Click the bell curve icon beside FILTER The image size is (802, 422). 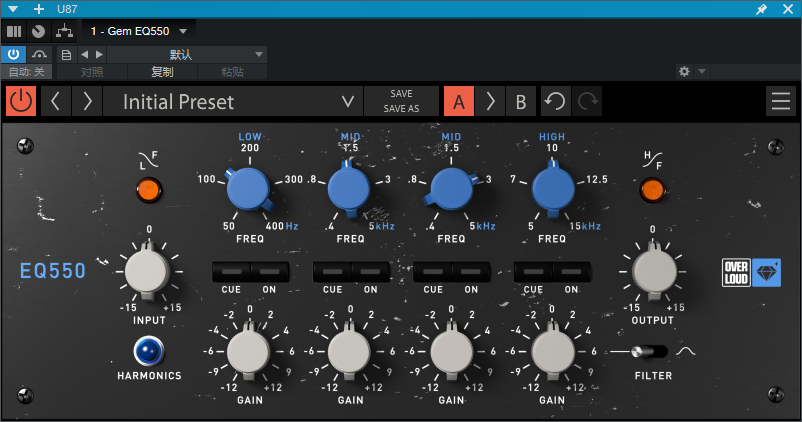click(x=685, y=351)
